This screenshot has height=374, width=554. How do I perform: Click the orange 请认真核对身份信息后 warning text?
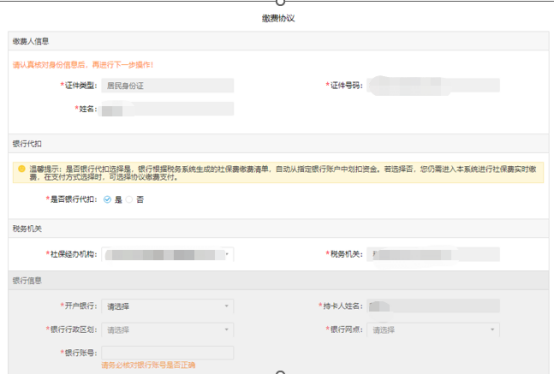click(x=83, y=65)
